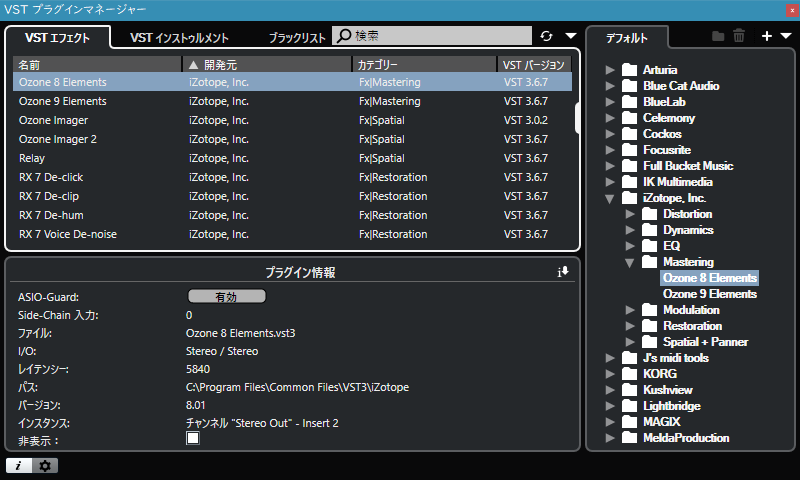Viewport: 800px width, 480px height.
Task: Collapse the iZotope, Inc. folder
Action: (x=610, y=198)
